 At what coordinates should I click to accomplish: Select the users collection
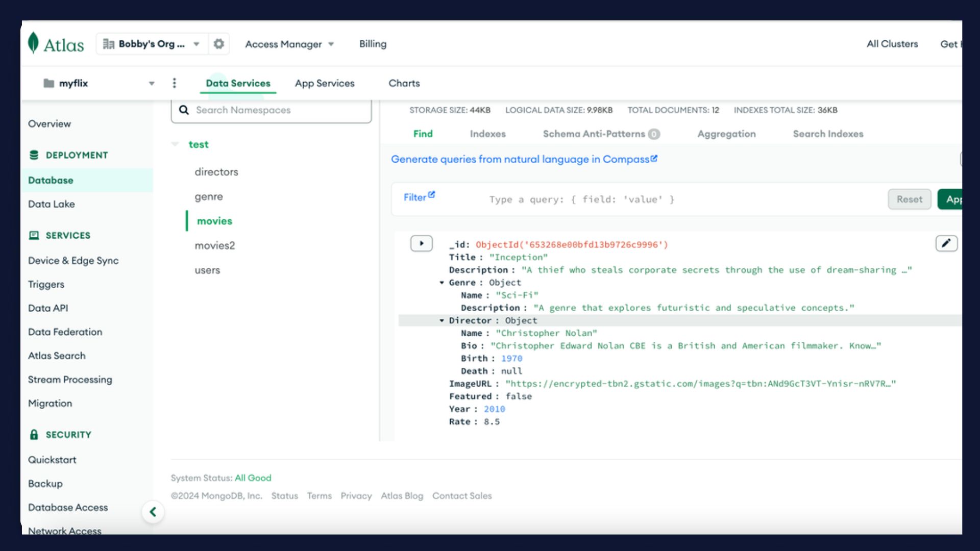(207, 270)
